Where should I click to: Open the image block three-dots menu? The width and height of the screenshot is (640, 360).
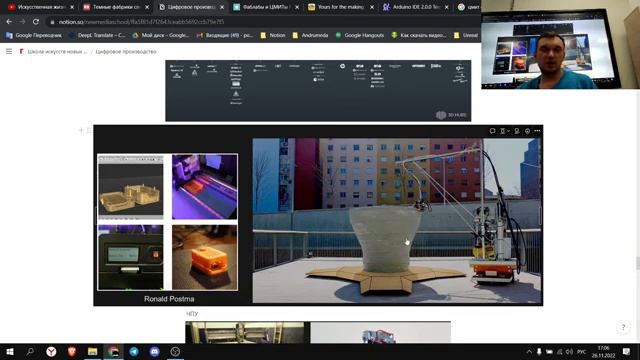(x=537, y=131)
